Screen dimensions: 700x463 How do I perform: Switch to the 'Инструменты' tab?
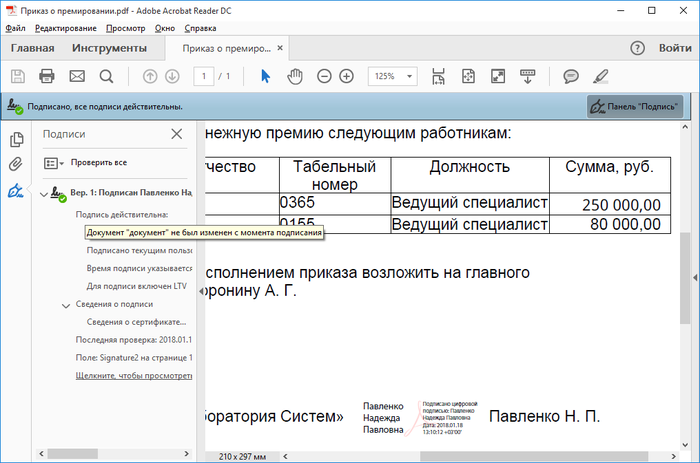pyautogui.click(x=109, y=48)
